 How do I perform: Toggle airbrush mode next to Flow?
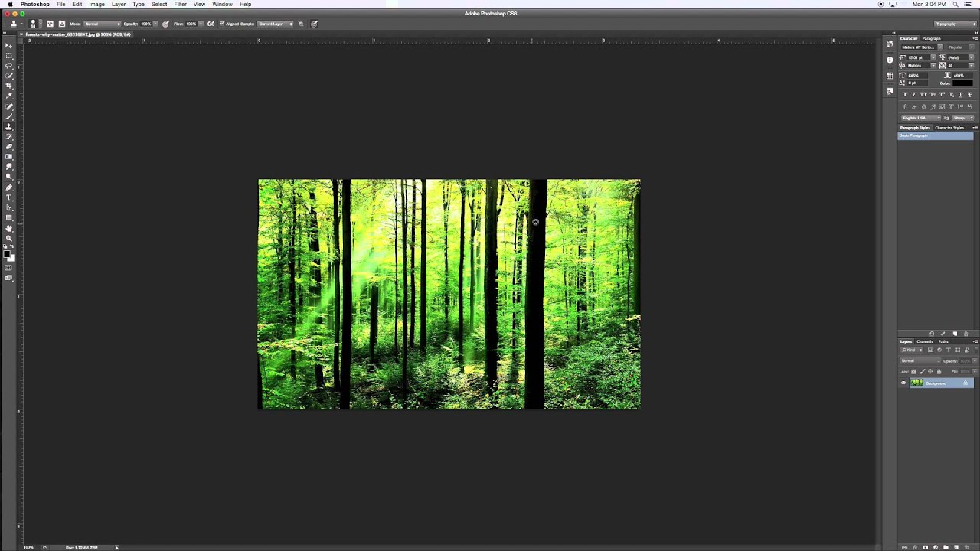click(x=211, y=24)
